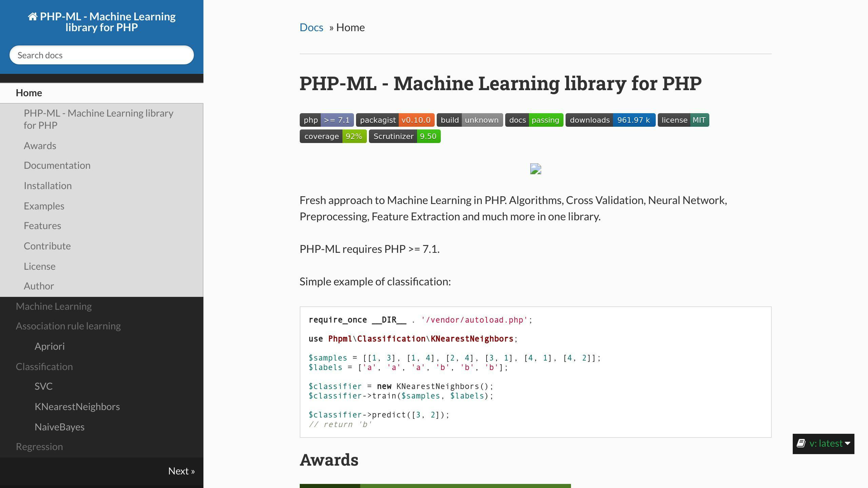Click the home icon beside the site title
Screen dimensions: 868x488
coord(32,16)
